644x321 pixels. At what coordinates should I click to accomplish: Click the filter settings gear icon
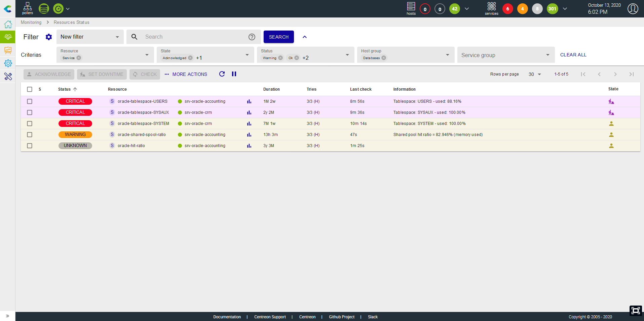pos(49,37)
